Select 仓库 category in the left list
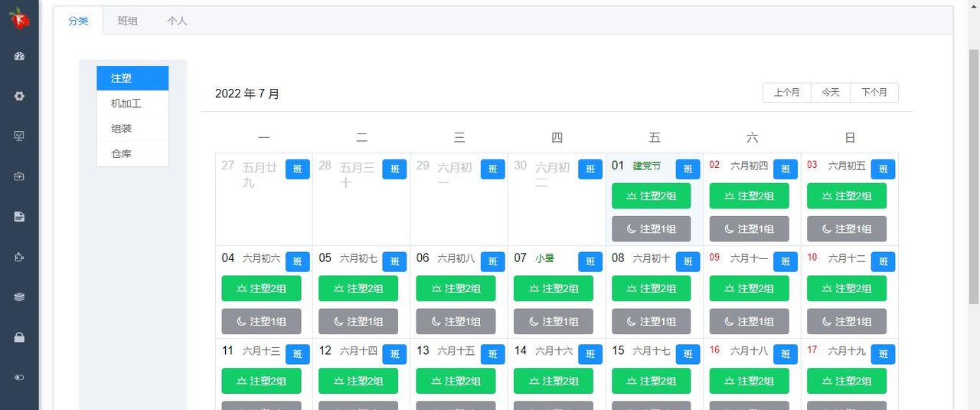Viewport: 980px width, 410px height. (132, 153)
